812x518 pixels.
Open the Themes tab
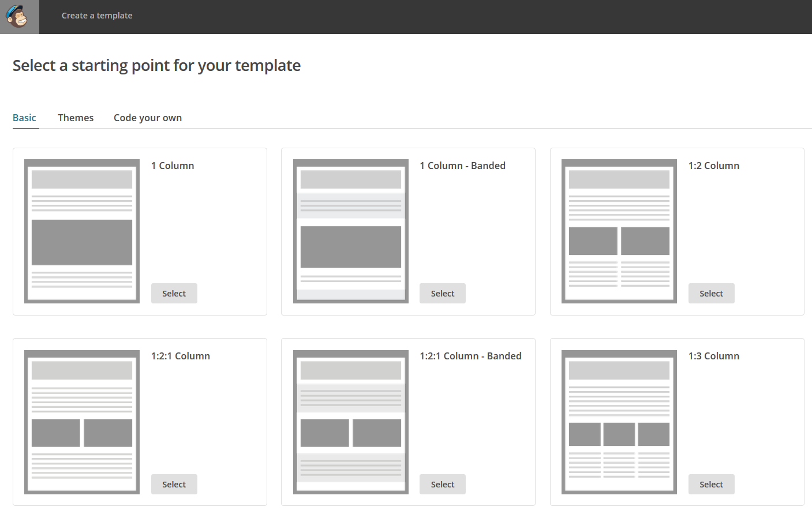pyautogui.click(x=76, y=118)
